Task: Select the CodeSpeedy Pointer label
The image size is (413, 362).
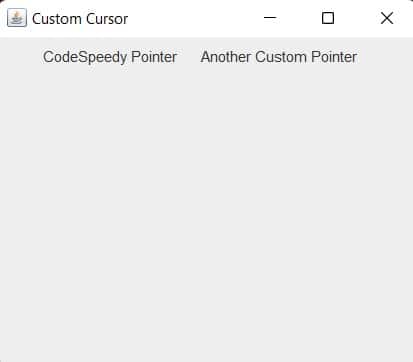Action: point(110,57)
